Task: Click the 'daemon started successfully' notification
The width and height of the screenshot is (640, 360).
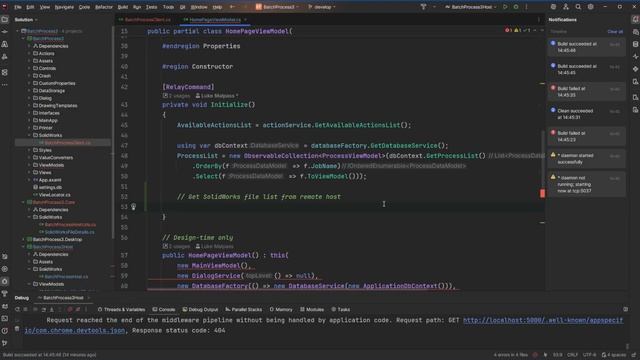Action: tap(587, 159)
